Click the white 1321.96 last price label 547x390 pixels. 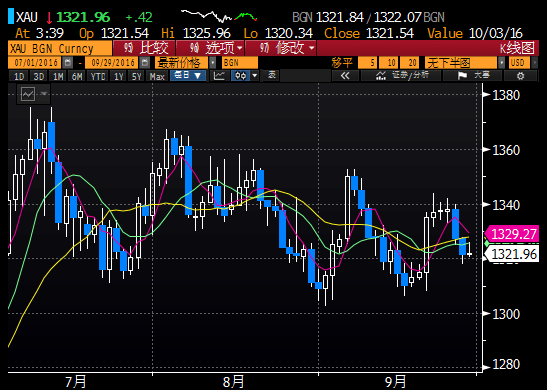pyautogui.click(x=512, y=254)
